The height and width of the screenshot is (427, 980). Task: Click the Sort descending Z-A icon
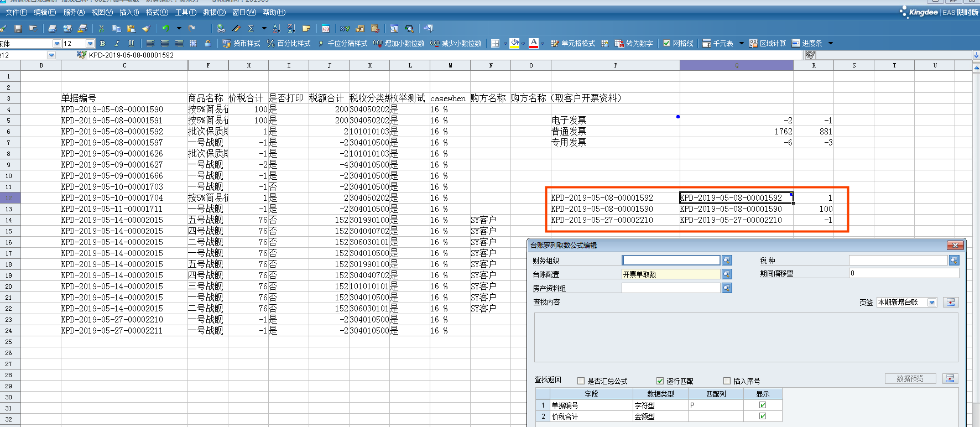(x=291, y=28)
